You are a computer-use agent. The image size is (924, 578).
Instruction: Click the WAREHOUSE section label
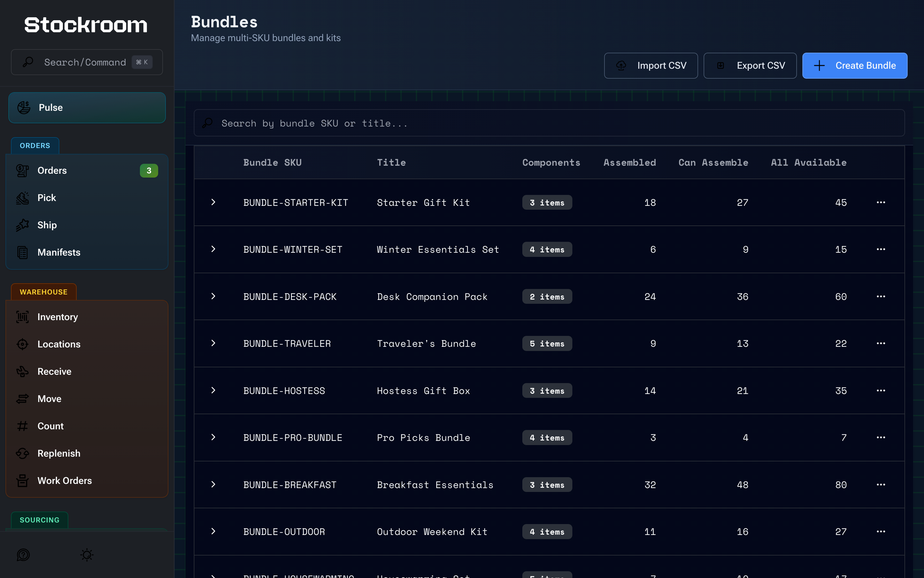pyautogui.click(x=44, y=292)
